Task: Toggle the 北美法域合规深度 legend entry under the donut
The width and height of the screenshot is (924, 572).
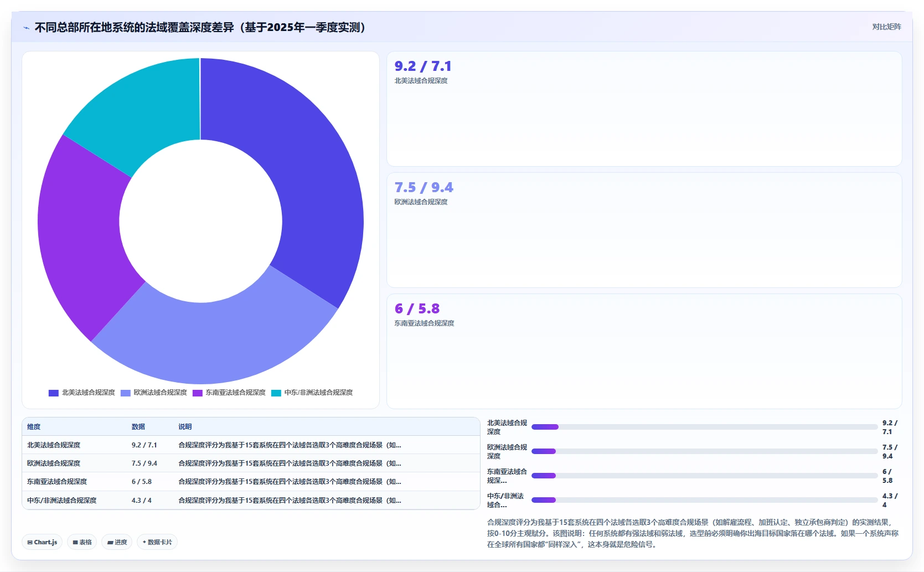Action: [x=82, y=393]
